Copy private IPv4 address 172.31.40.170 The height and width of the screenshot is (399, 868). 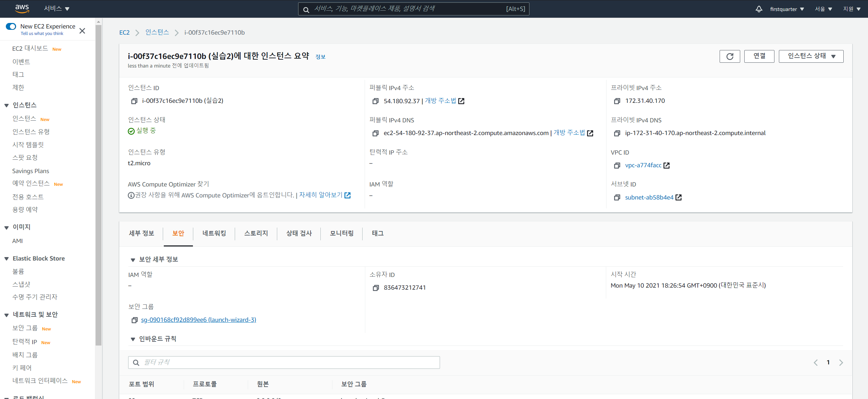[x=617, y=101]
